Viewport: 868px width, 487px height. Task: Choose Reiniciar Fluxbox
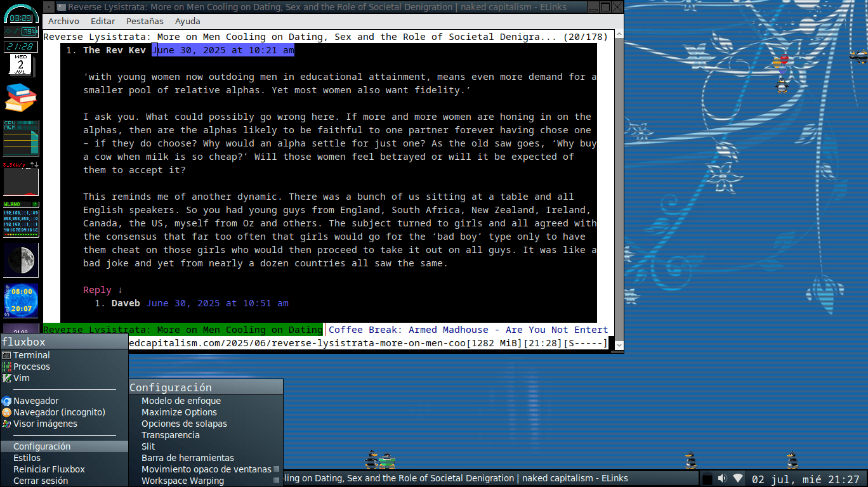pyautogui.click(x=64, y=469)
